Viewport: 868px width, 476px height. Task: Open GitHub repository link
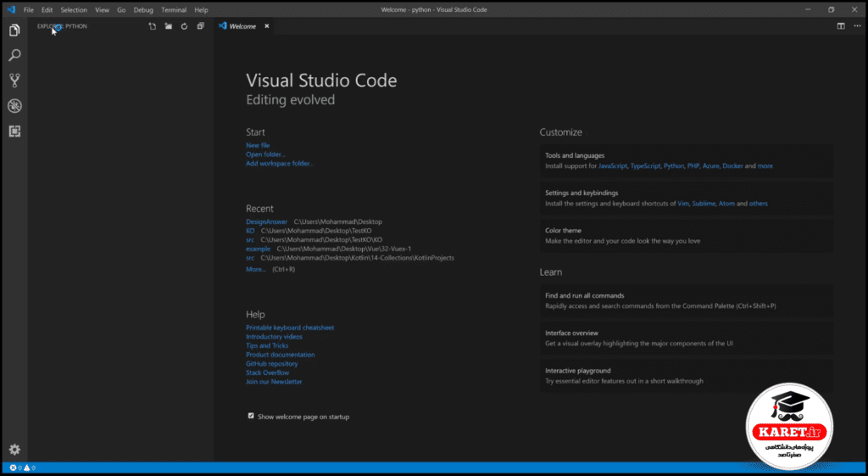[272, 363]
